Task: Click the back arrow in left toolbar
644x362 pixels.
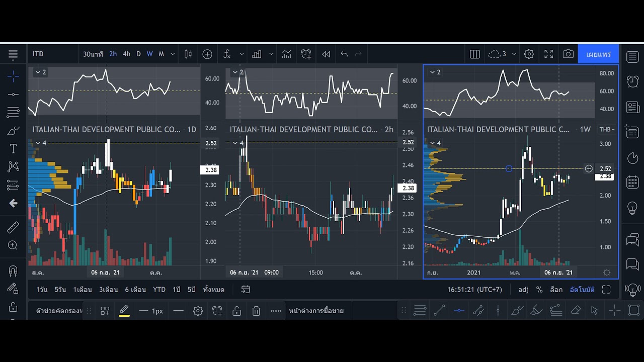Action: tap(13, 203)
